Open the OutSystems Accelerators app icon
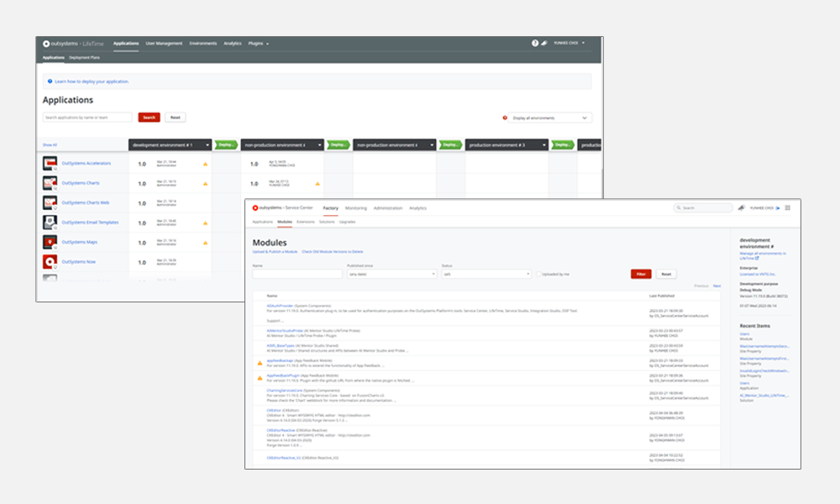The width and height of the screenshot is (840, 504). pyautogui.click(x=50, y=163)
